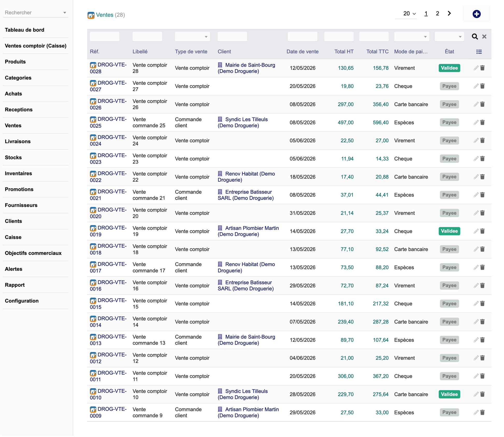The height and width of the screenshot is (437, 504).
Task: Delete sale DROG-VTE-0027 trash icon
Action: [482, 86]
